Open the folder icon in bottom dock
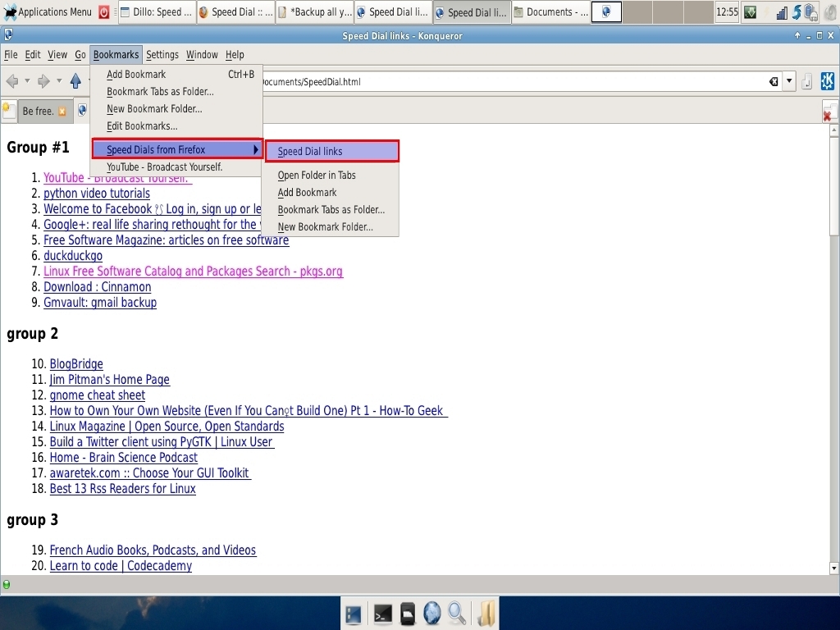Viewport: 840px width, 630px height. [486, 613]
